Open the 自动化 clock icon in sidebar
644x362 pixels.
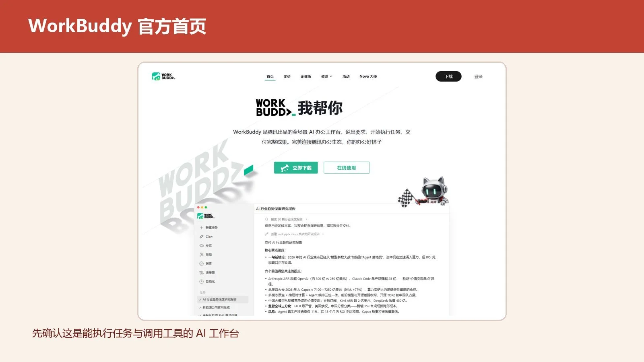[x=201, y=282]
